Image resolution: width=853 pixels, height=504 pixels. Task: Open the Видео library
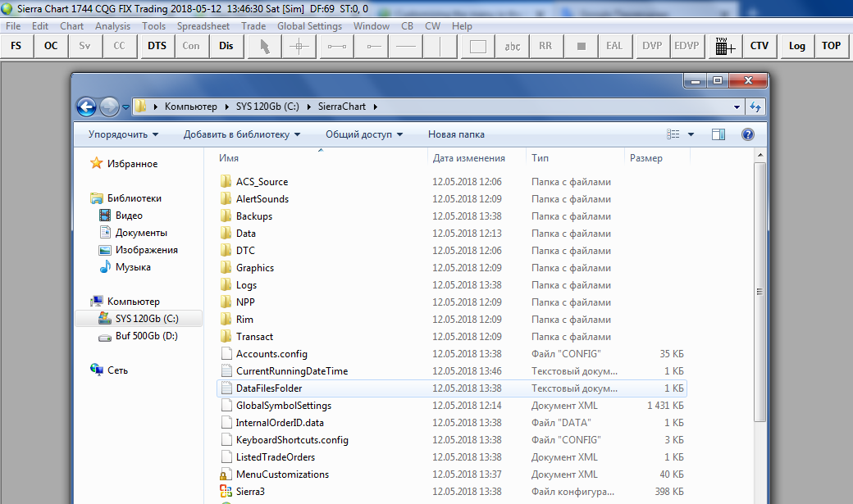click(129, 216)
